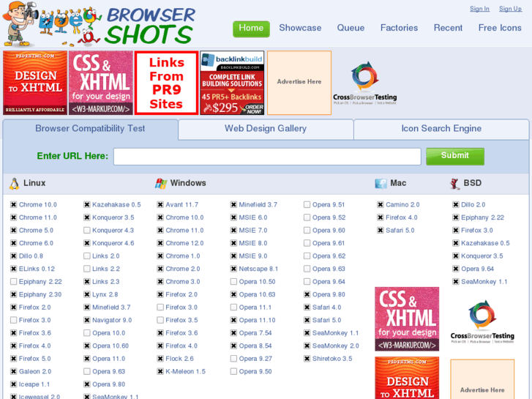Uncheck Windows Avant 11.7 checkbox
This screenshot has height=399, width=532.
pos(160,205)
